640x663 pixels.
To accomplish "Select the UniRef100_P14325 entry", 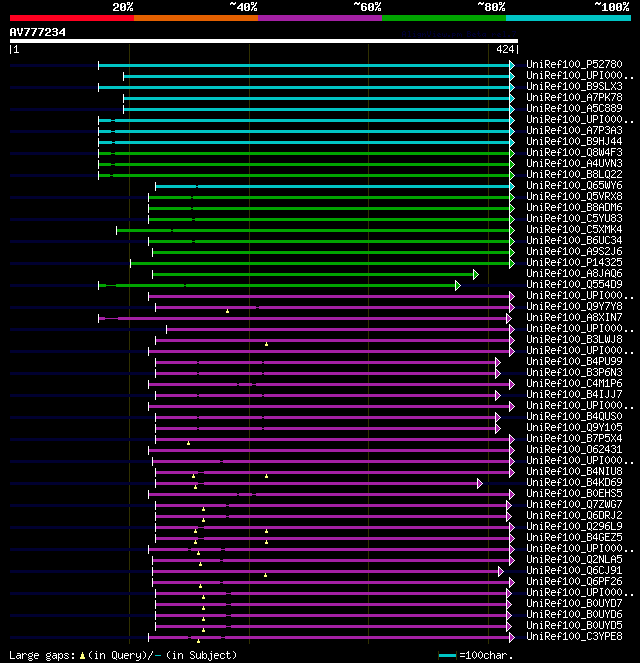I will (x=574, y=262).
